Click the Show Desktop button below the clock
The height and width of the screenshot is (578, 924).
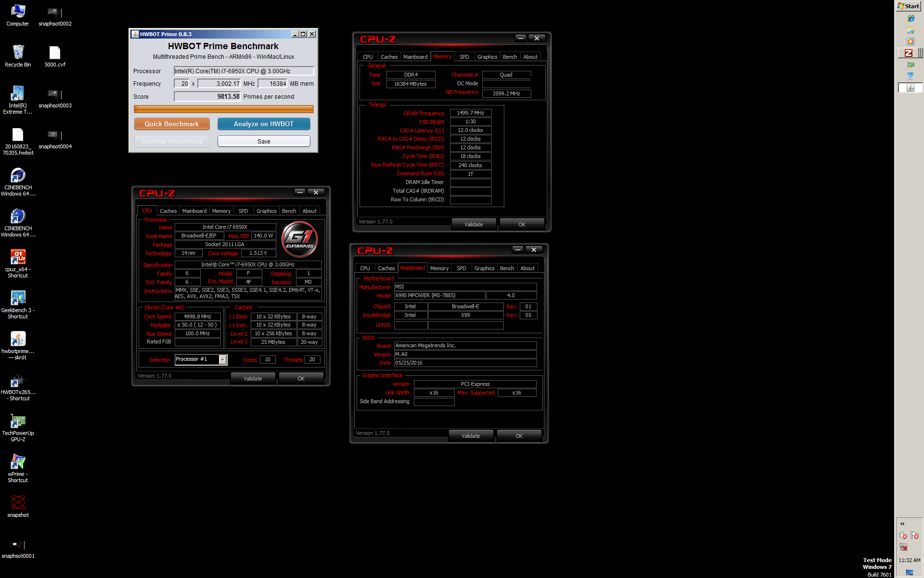click(909, 573)
